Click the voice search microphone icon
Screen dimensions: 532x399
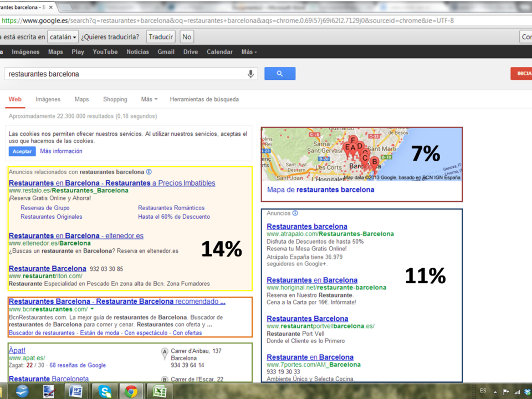(x=250, y=74)
